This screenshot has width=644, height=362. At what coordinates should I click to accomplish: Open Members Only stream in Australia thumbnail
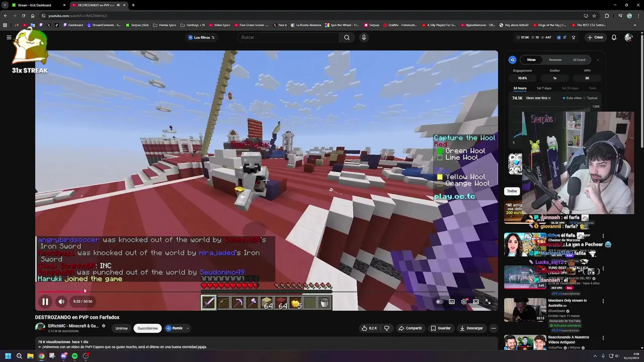(x=525, y=310)
